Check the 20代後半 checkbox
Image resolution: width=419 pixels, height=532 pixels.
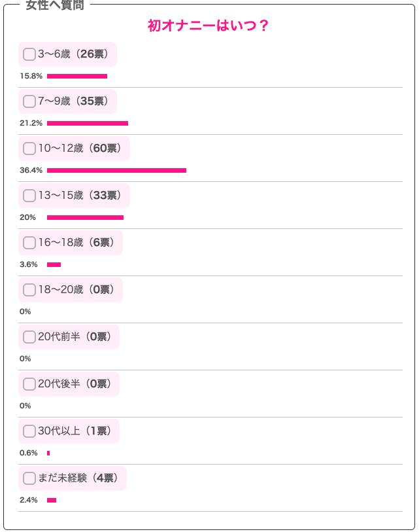coord(29,384)
